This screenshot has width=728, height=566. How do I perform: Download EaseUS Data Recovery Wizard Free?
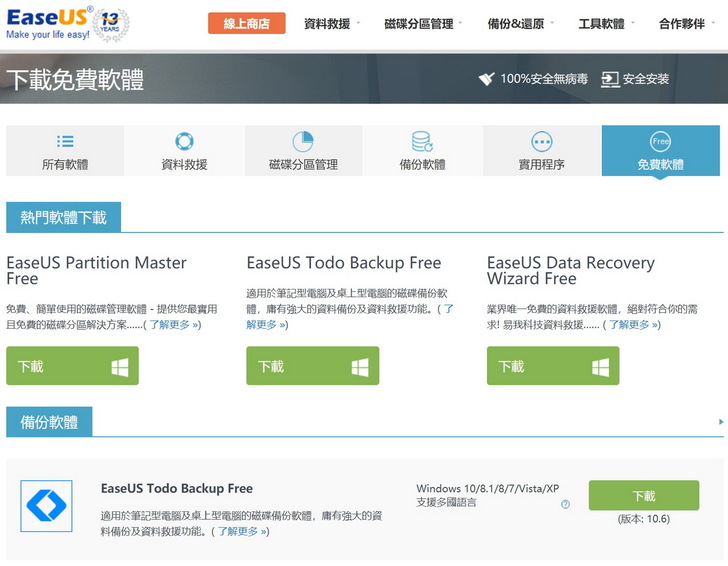pos(553,366)
